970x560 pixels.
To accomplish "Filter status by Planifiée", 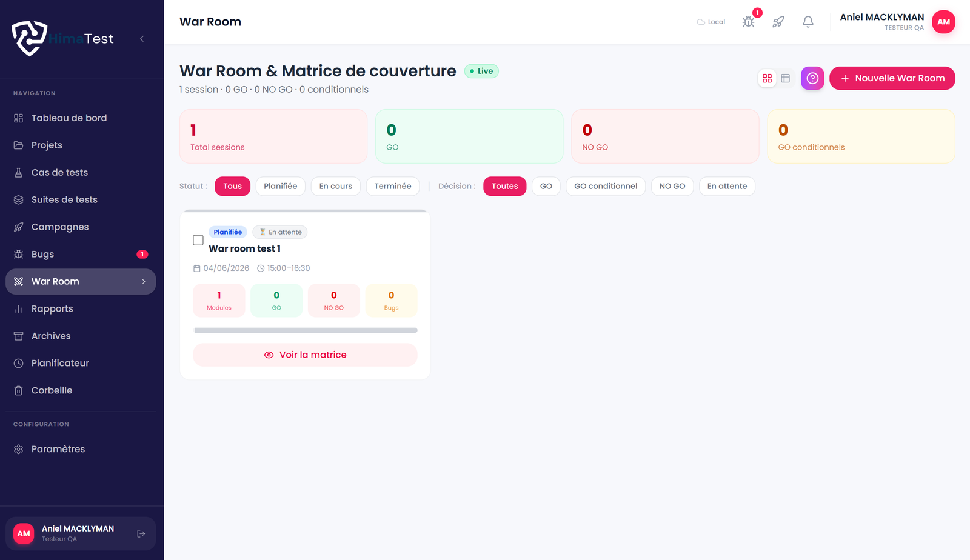I will coord(281,186).
